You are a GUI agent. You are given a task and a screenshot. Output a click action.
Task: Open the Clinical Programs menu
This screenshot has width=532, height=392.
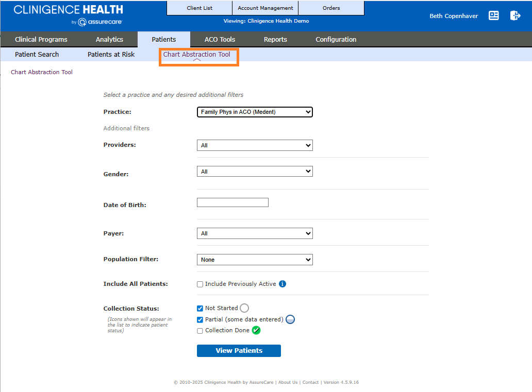(41, 39)
